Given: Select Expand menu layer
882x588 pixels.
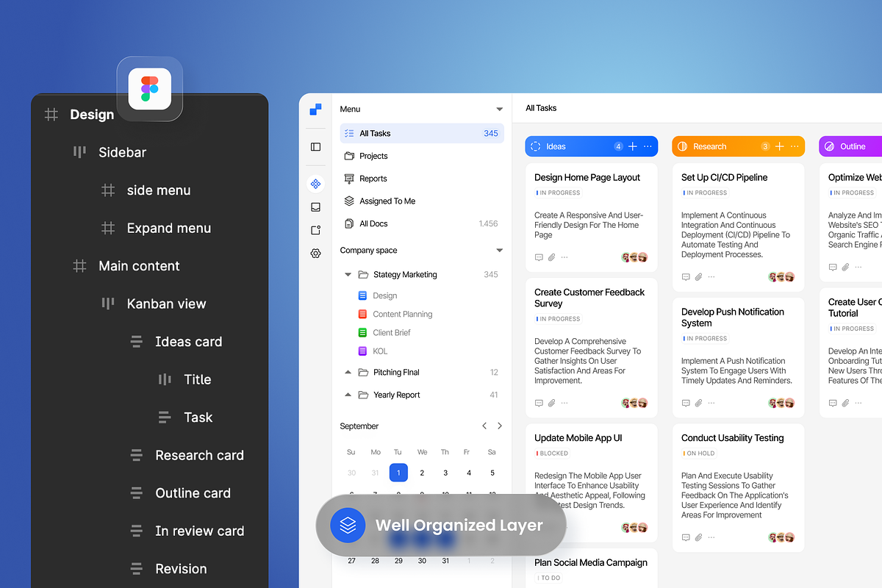Looking at the screenshot, I should 168,228.
